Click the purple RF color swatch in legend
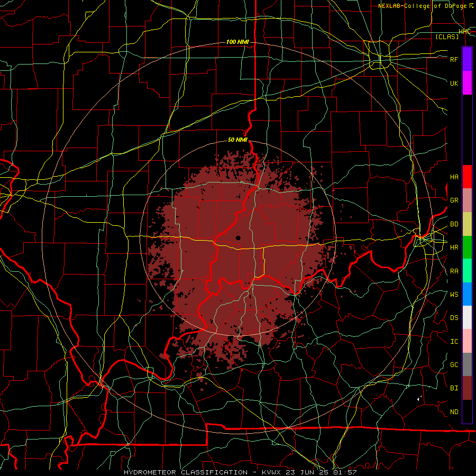476x476 pixels. [467, 59]
